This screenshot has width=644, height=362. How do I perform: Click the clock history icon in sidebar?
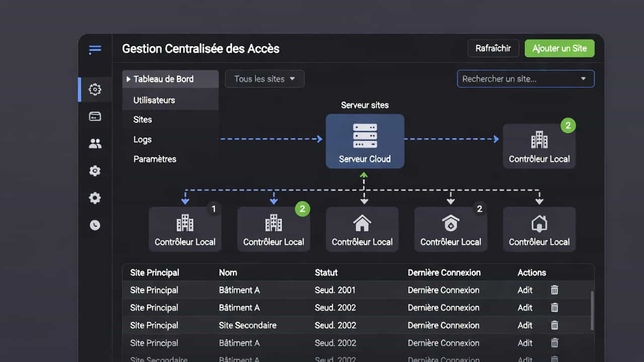pyautogui.click(x=95, y=225)
